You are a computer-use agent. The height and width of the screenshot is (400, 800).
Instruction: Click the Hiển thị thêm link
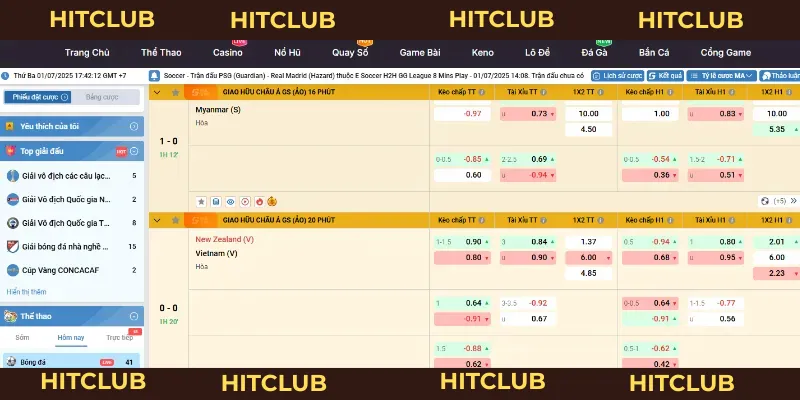pyautogui.click(x=26, y=292)
